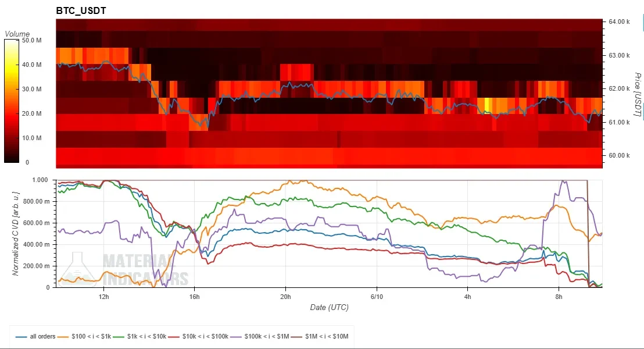Click the 'Date (UTC)' axis label
The image size is (644, 349).
pyautogui.click(x=329, y=307)
